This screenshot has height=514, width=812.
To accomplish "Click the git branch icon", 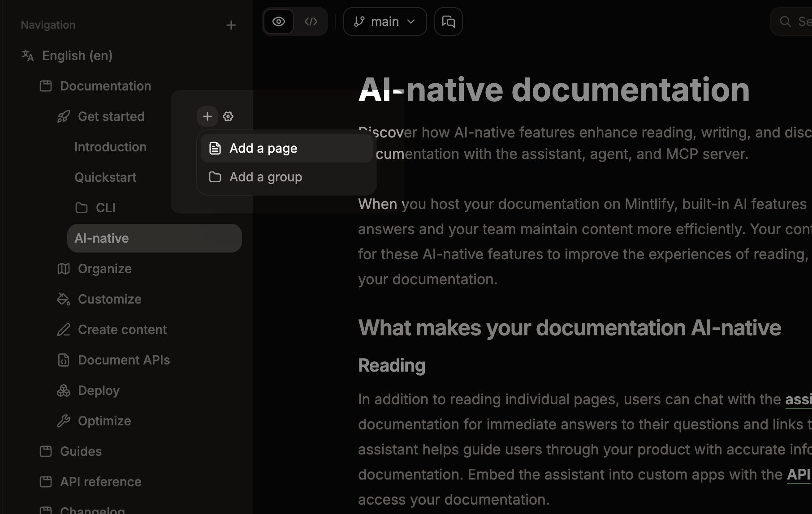I will [359, 21].
